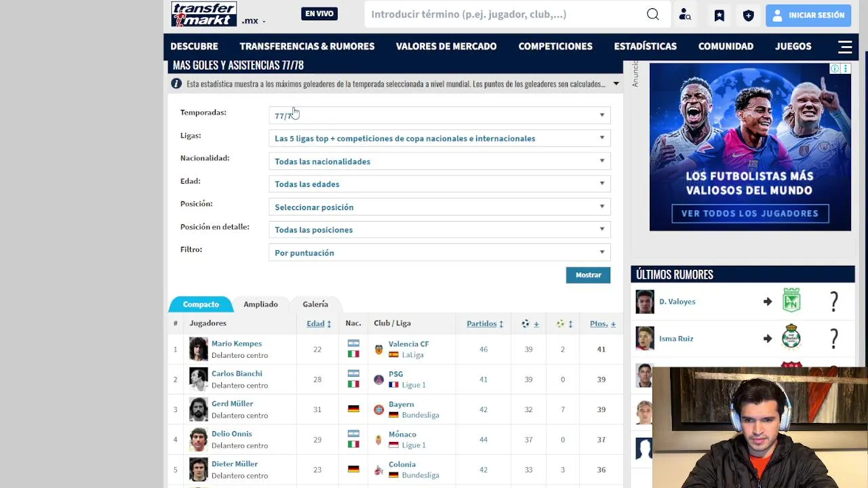
Task: Switch to the Ampliado tab
Action: point(260,304)
